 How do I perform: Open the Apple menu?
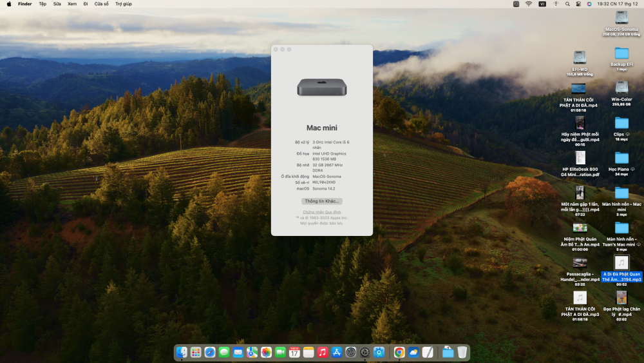(8, 4)
